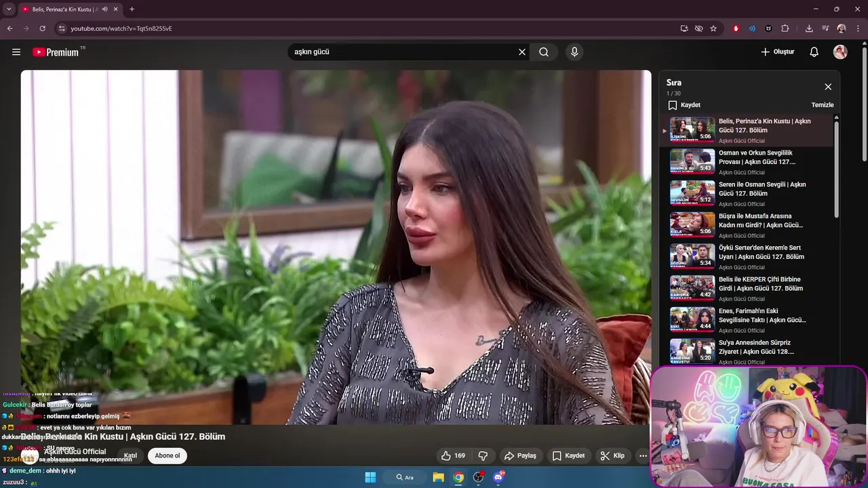
Task: Open Osman ve Orkun Sevgililik Provası thumbnail
Action: (x=692, y=161)
